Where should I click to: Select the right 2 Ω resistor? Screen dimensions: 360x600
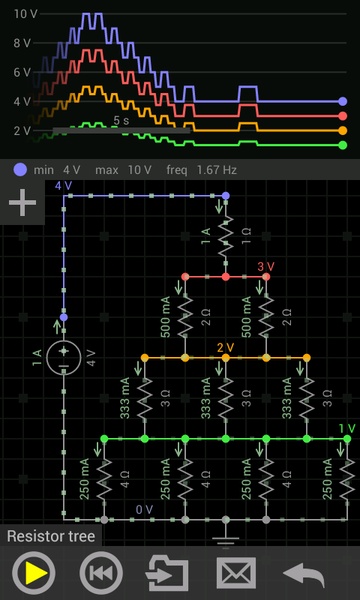[x=266, y=317]
